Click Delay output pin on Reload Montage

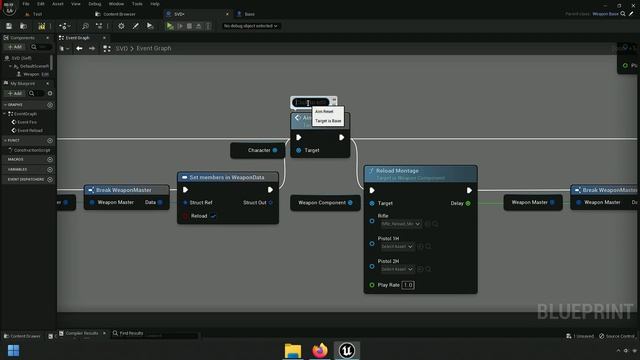468,203
